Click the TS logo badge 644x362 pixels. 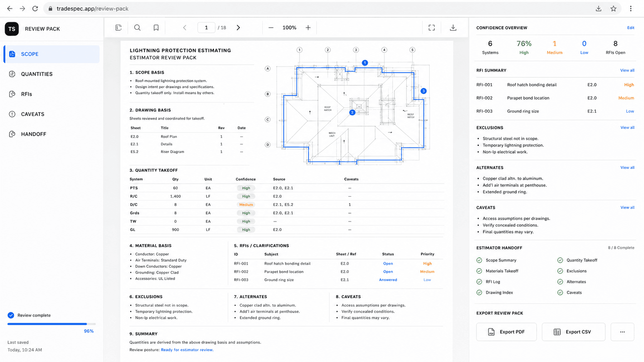pyautogui.click(x=12, y=29)
